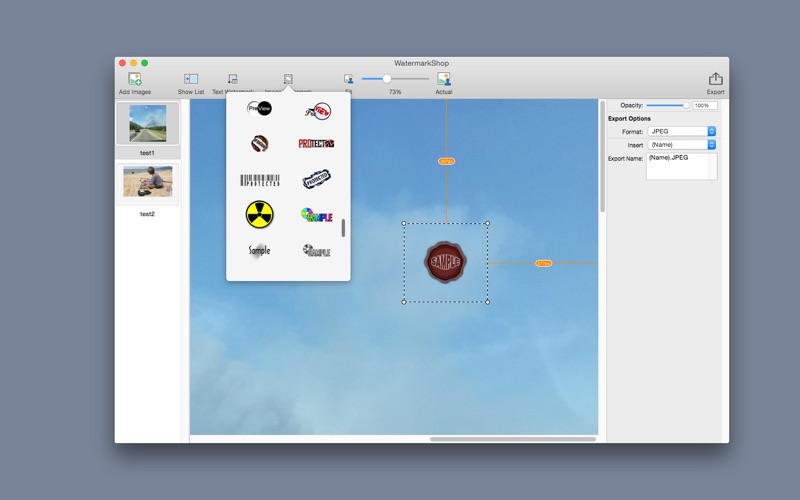Open the Insert (Name) dropdown

pos(682,145)
